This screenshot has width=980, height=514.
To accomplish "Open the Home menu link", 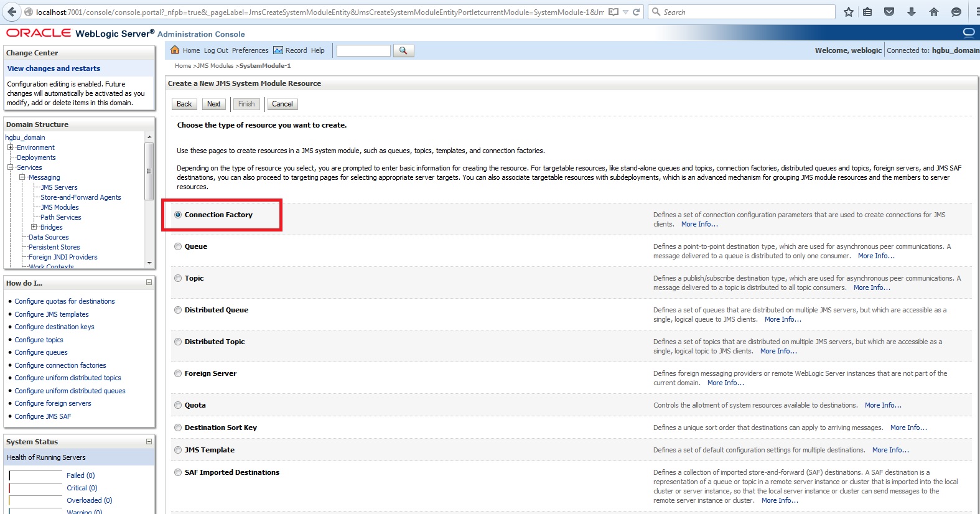I will pos(191,50).
